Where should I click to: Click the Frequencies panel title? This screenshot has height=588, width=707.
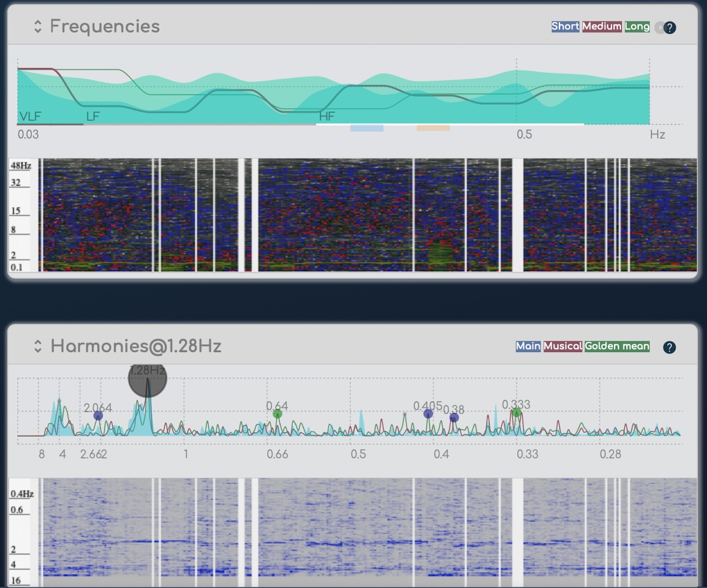coord(105,26)
